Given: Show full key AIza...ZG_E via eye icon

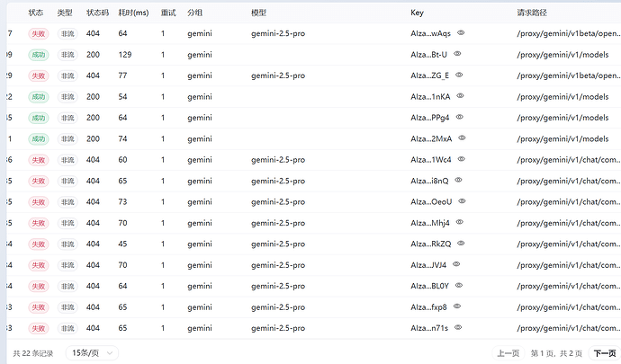Looking at the screenshot, I should tap(459, 75).
